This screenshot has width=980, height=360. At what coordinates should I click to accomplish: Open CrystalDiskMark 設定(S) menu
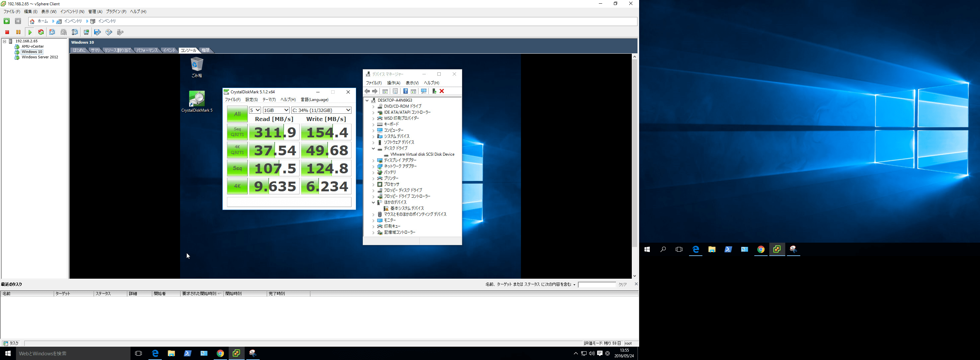coord(251,100)
